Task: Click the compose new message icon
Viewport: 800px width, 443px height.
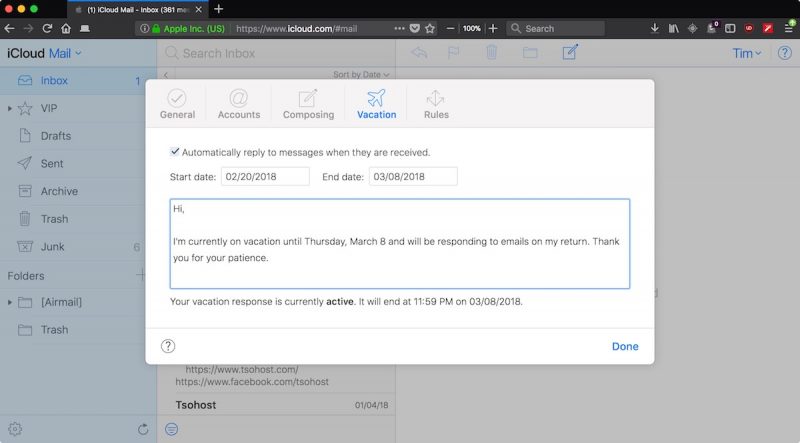Action: click(x=570, y=52)
